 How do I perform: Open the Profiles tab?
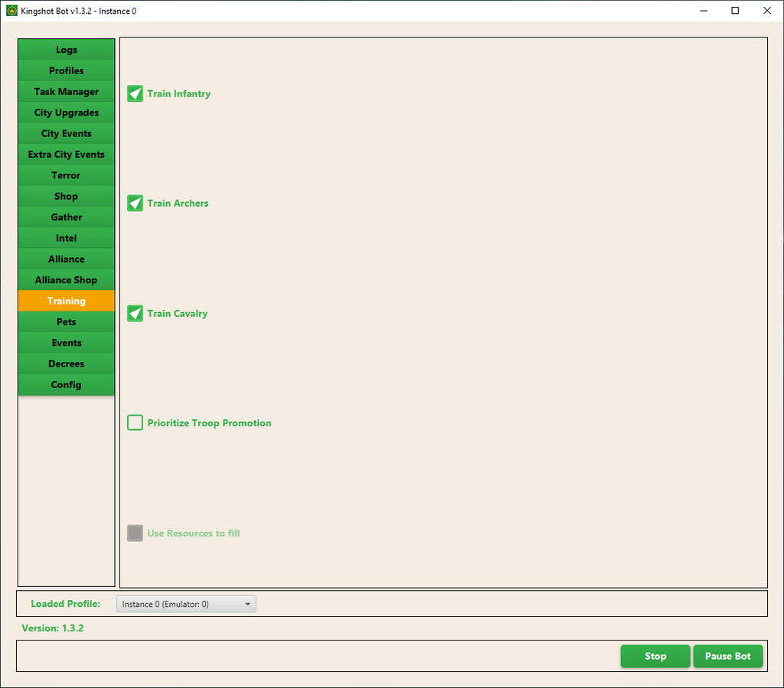[67, 70]
